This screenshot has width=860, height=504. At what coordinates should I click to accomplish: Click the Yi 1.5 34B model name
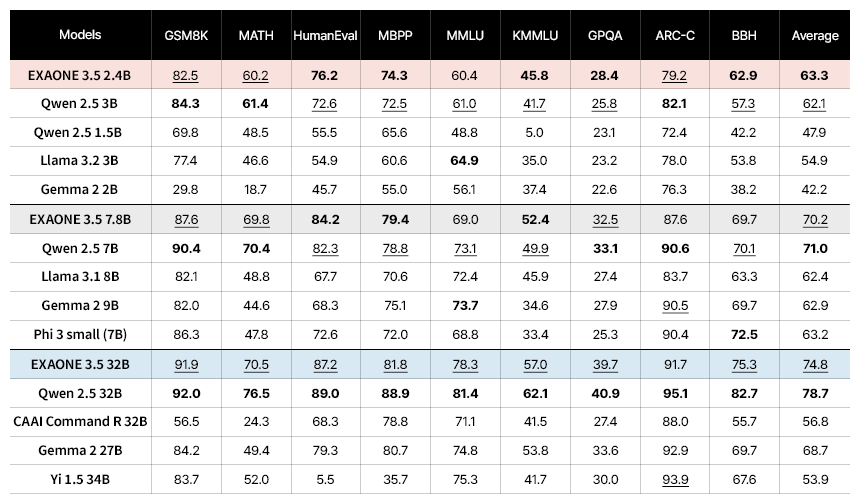pyautogui.click(x=80, y=478)
